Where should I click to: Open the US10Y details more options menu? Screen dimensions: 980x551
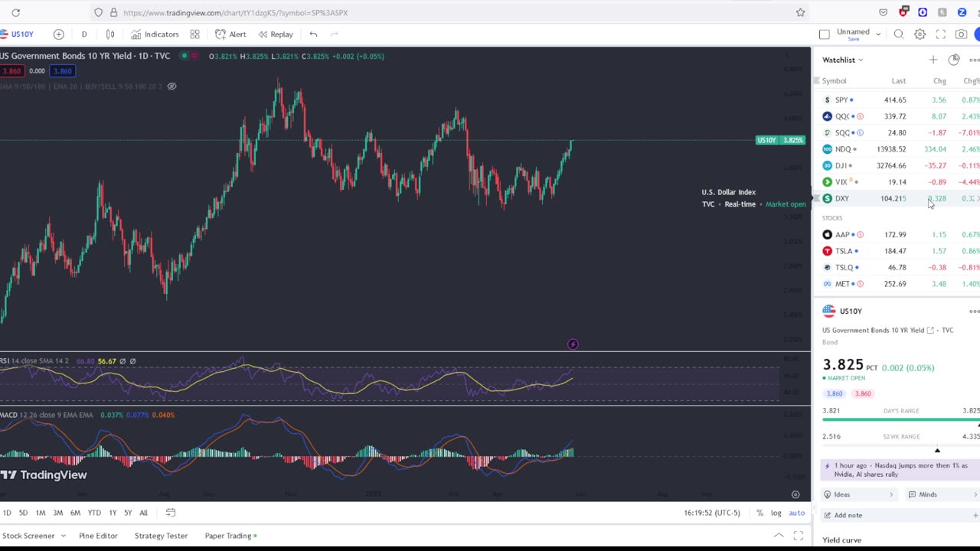pos(974,311)
